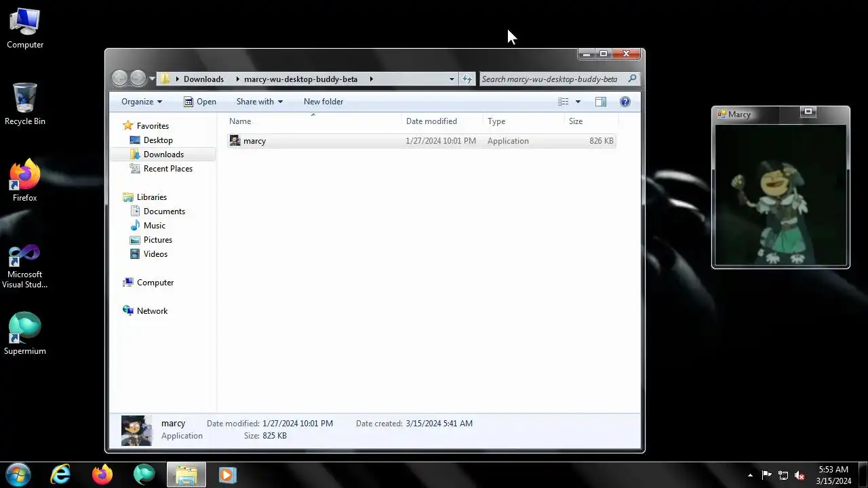
Task: Launch Firefox from the desktop shortcut
Action: click(25, 181)
